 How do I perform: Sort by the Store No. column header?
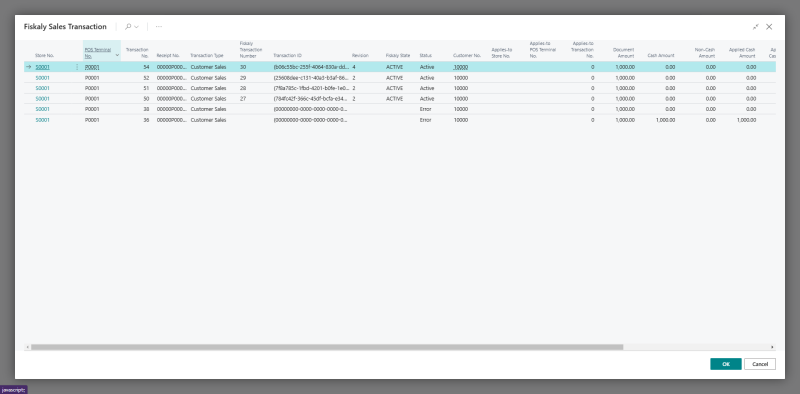pos(44,55)
